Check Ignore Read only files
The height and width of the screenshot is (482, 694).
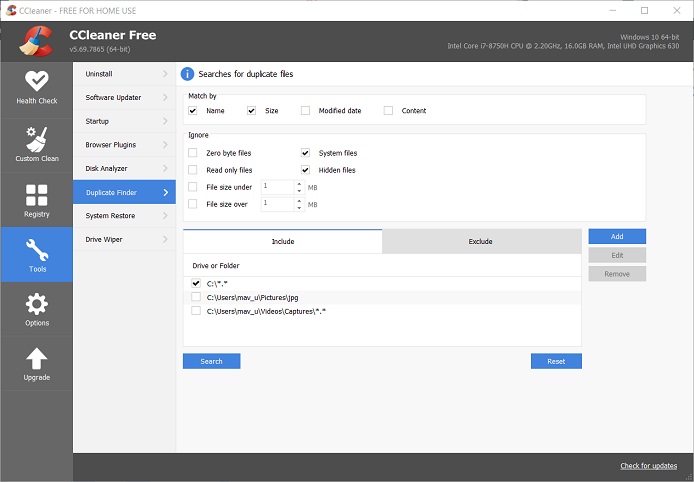(x=193, y=170)
